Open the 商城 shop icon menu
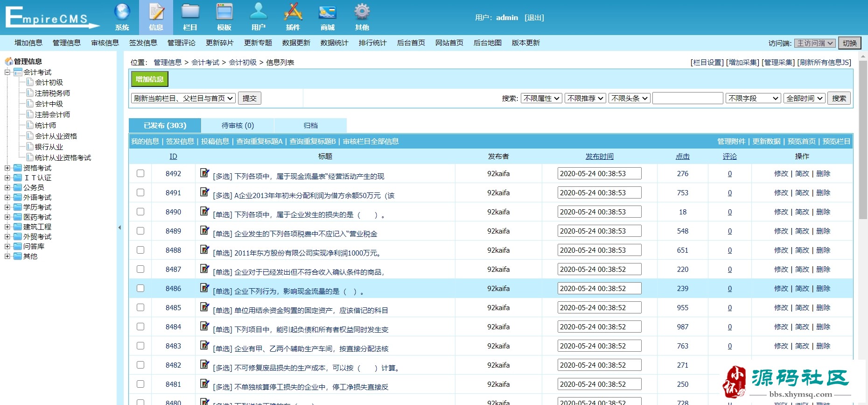The height and width of the screenshot is (405, 868). 328,17
